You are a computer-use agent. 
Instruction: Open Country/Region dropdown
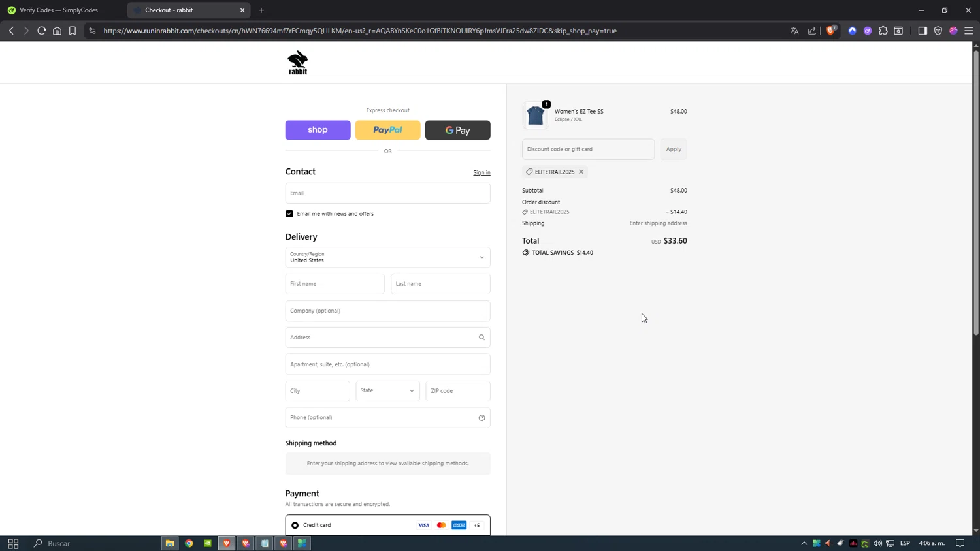[387, 257]
